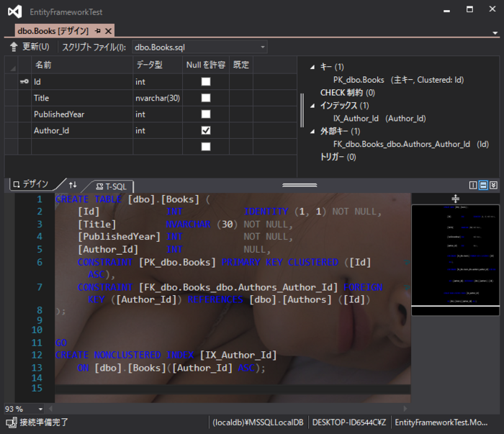Collapse the キー (1) node
Screen dimensions: 504x434
(312, 67)
